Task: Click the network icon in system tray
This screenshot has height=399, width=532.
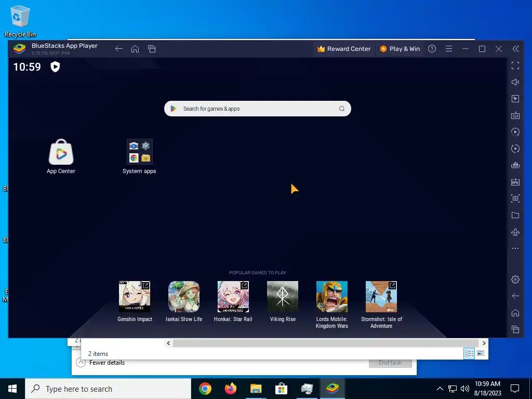Action: [x=453, y=389]
